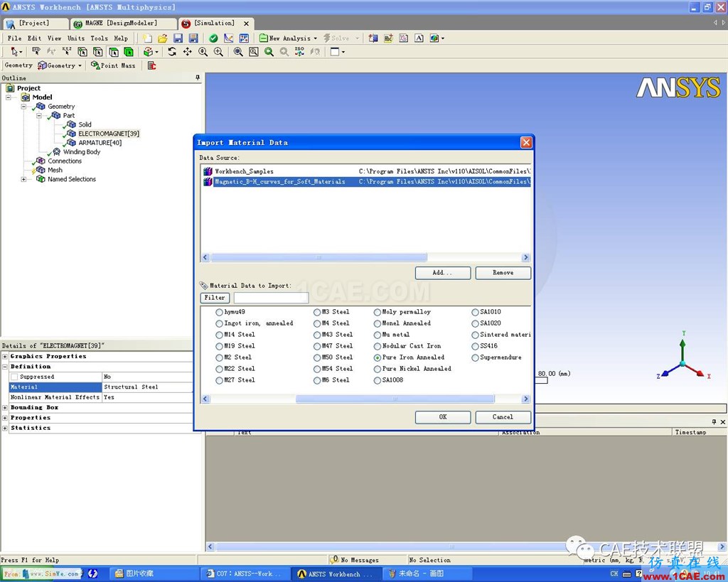Set the ISO isometric view icon
This screenshot has height=582, width=728.
pyautogui.click(x=299, y=51)
